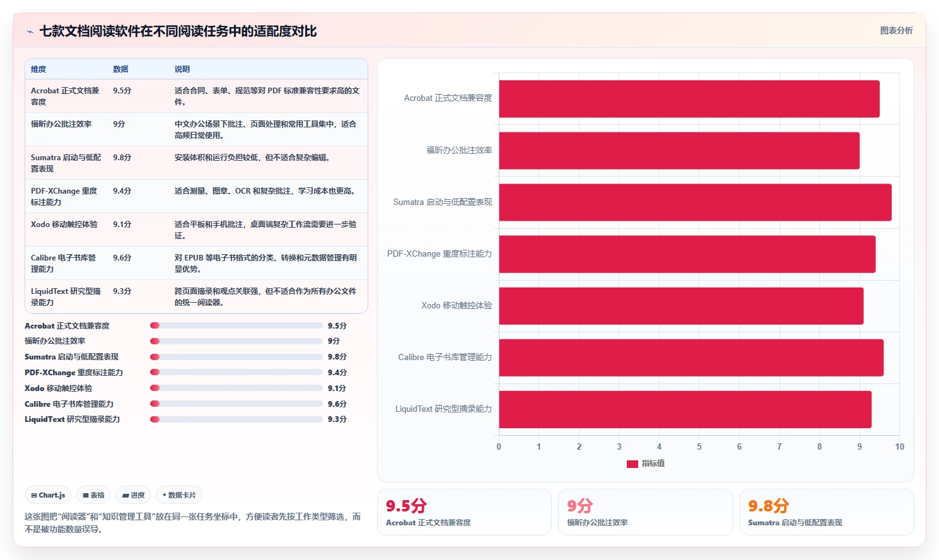Click the Sumatra 启动与低配置表现 progress bar
Screen dimensions: 939x560
pyautogui.click(x=236, y=357)
